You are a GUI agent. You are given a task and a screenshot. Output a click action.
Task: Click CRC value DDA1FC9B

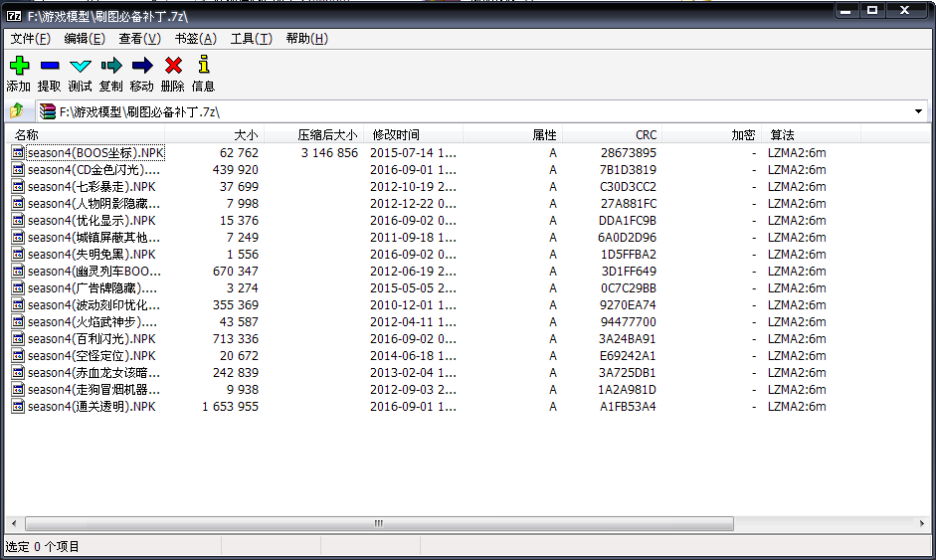click(628, 220)
